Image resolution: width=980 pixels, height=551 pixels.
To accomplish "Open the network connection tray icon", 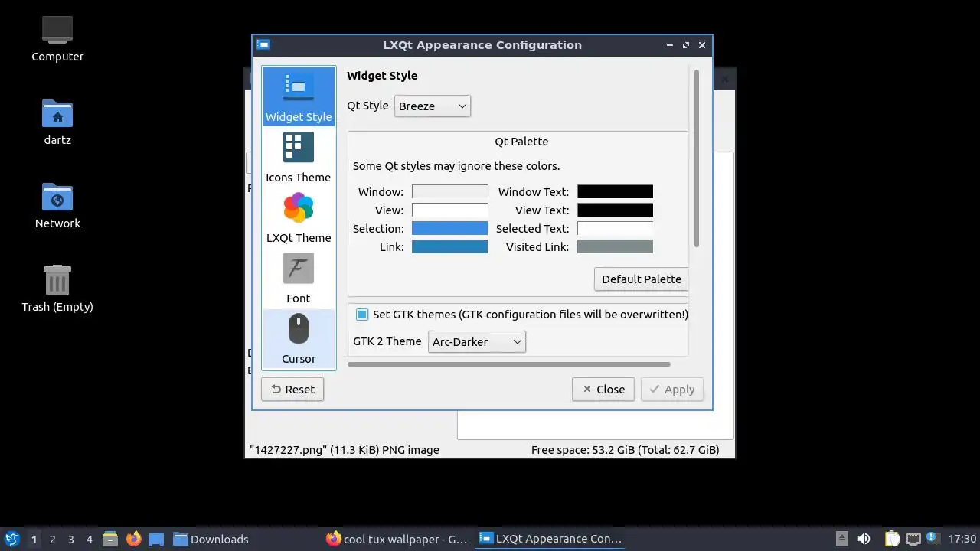I will click(x=913, y=539).
